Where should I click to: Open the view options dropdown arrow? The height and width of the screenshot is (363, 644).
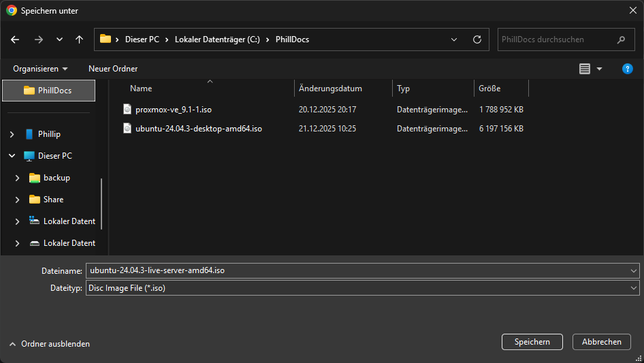pyautogui.click(x=599, y=69)
